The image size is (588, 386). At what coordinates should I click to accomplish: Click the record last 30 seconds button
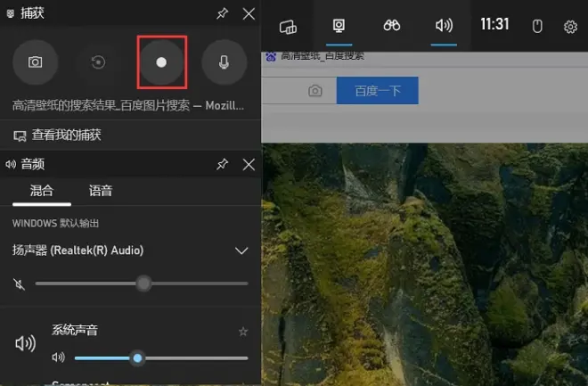pyautogui.click(x=98, y=62)
